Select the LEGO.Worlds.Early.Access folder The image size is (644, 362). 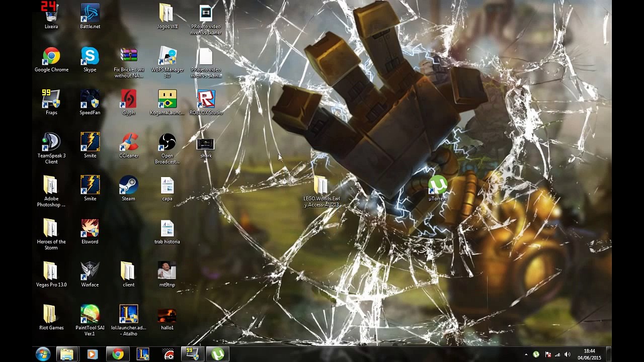pyautogui.click(x=322, y=192)
